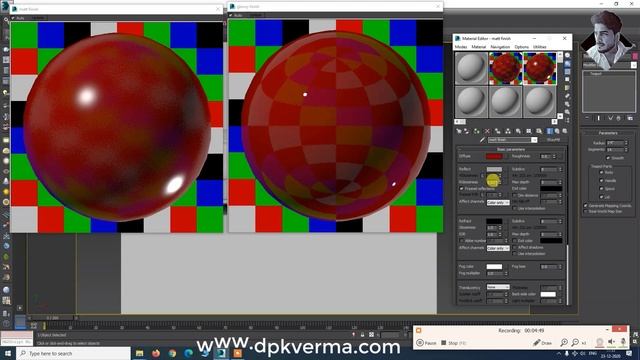Click Make Material Copy icon

pyautogui.click(x=498, y=131)
